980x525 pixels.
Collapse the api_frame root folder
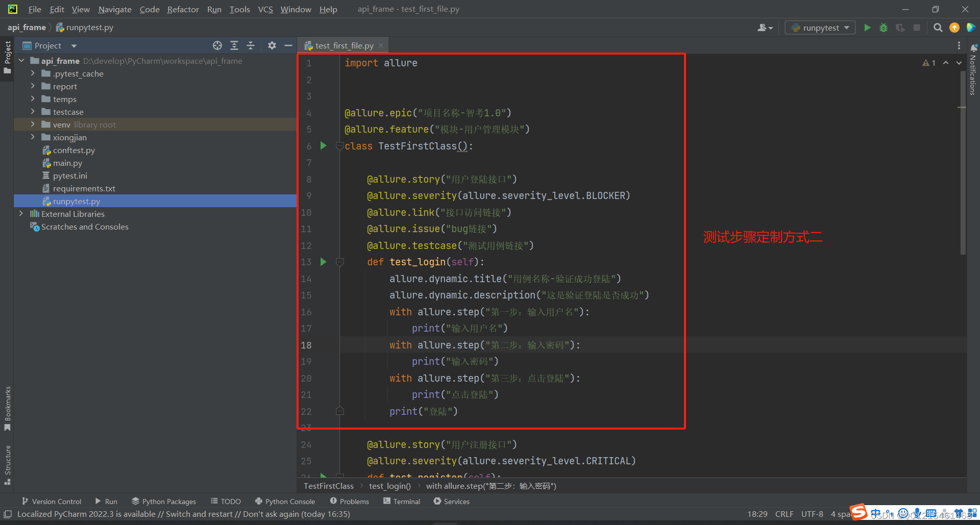[x=21, y=61]
